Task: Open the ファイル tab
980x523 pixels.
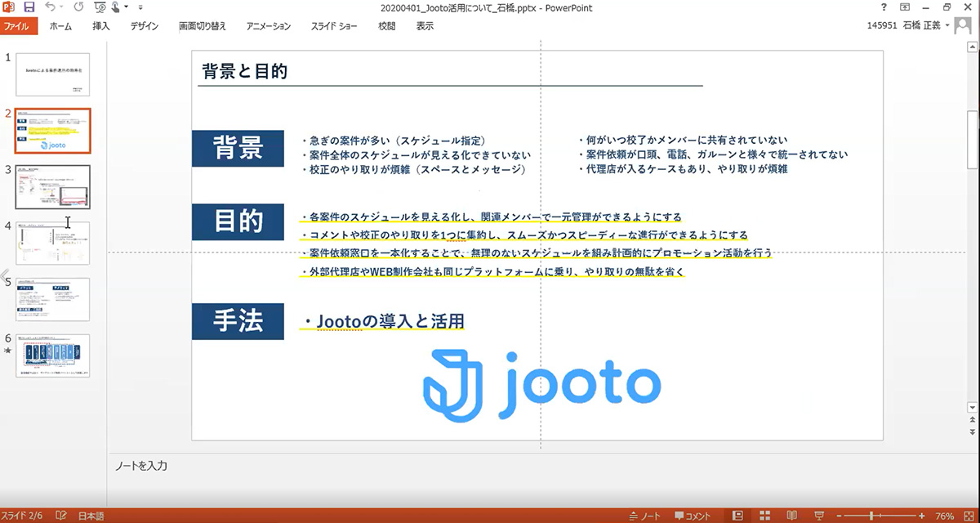Action: pos(20,26)
